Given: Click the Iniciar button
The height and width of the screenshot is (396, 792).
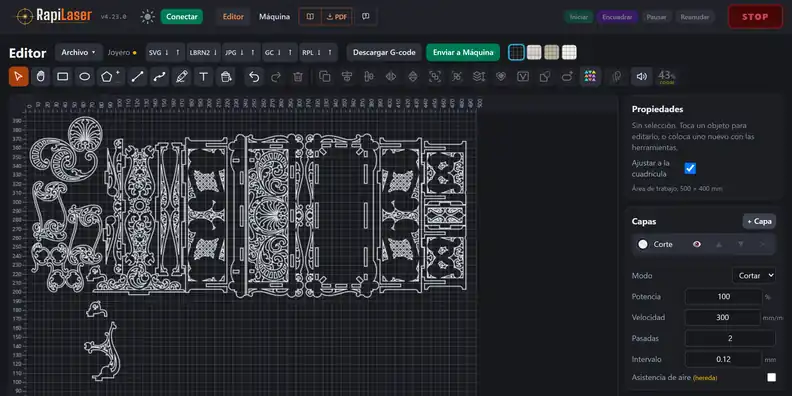Looking at the screenshot, I should [579, 17].
